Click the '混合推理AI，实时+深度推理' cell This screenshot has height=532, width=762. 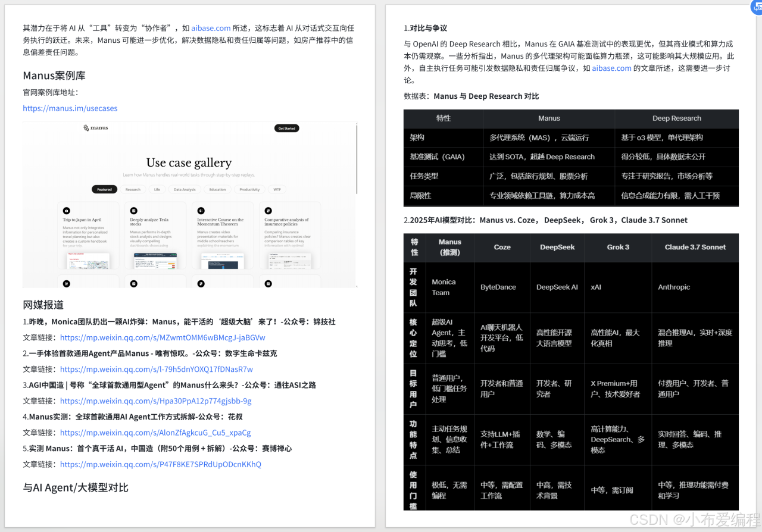pyautogui.click(x=695, y=338)
